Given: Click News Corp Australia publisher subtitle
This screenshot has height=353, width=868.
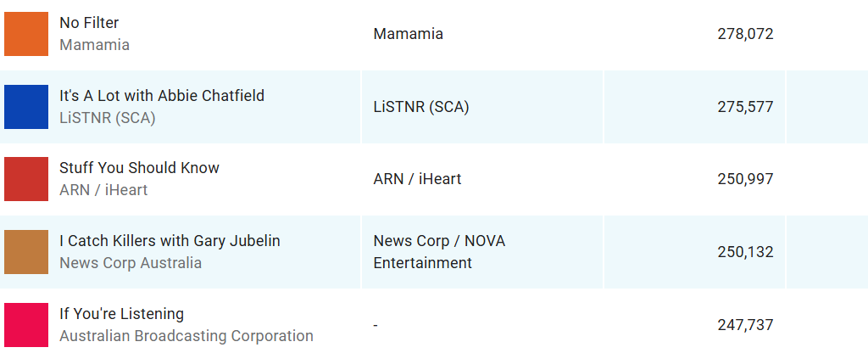Looking at the screenshot, I should (131, 263).
